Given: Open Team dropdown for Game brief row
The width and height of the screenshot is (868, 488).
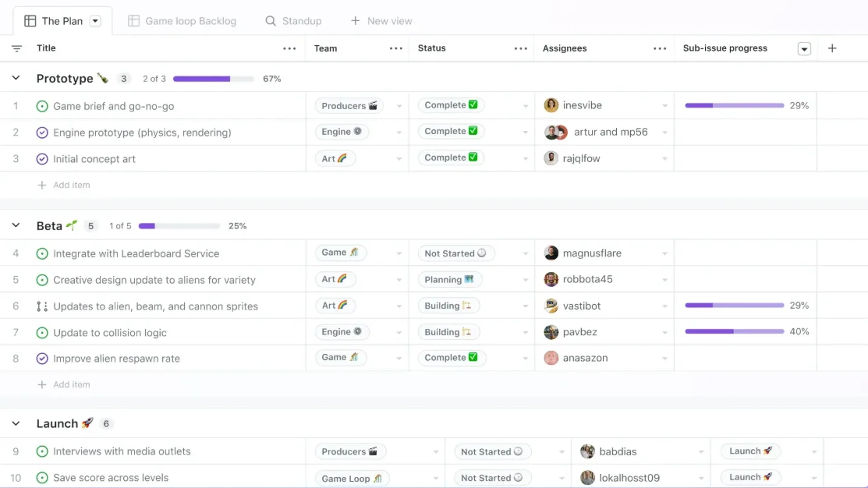Looking at the screenshot, I should click(399, 106).
